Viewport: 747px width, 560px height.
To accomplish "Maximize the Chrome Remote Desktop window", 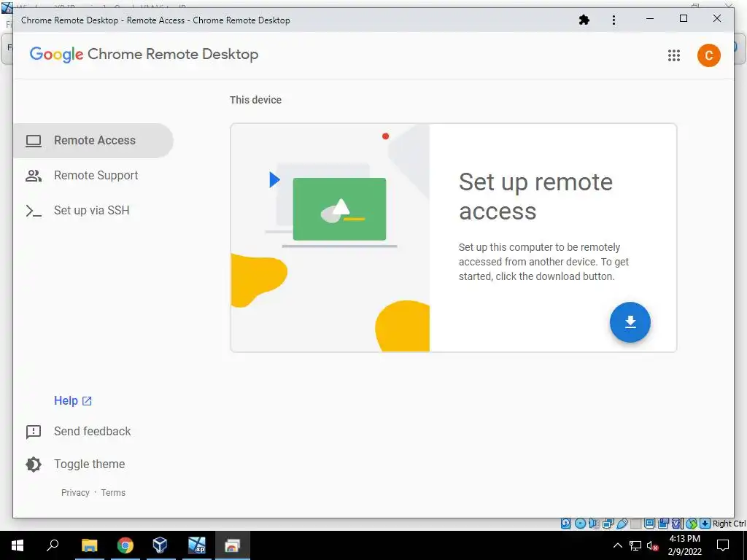I will pyautogui.click(x=683, y=19).
